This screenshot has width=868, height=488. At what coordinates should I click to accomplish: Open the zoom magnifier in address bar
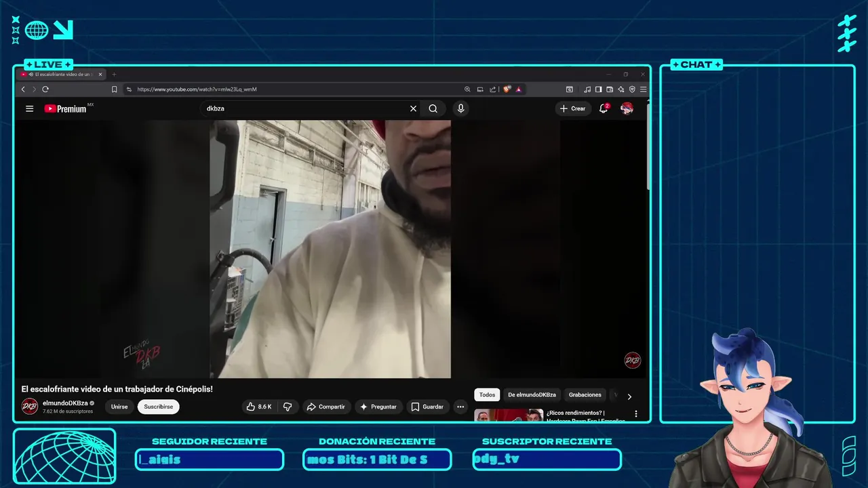pyautogui.click(x=467, y=89)
